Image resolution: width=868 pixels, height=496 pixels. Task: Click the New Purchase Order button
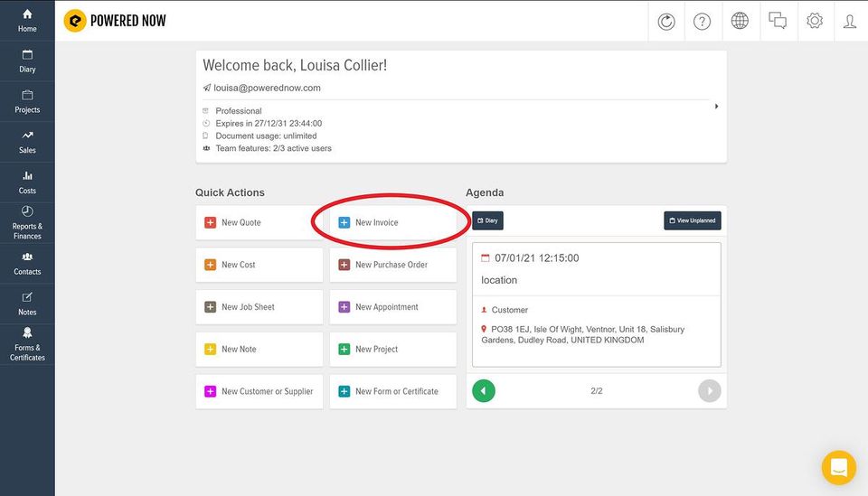pos(393,265)
